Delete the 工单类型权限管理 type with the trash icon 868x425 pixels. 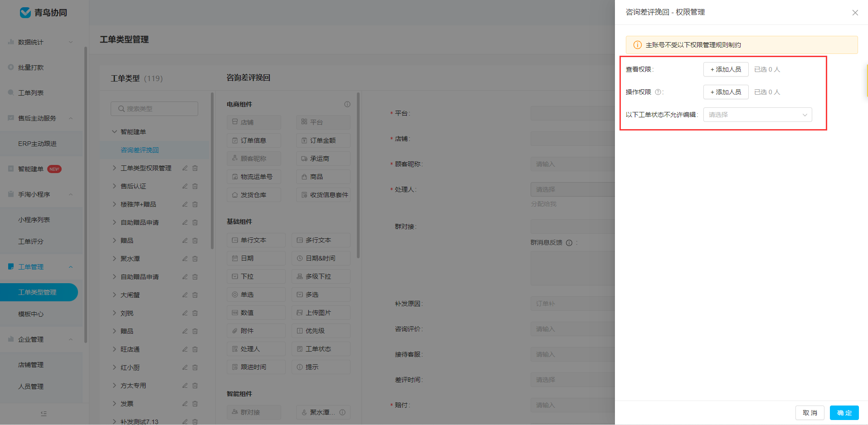(195, 168)
